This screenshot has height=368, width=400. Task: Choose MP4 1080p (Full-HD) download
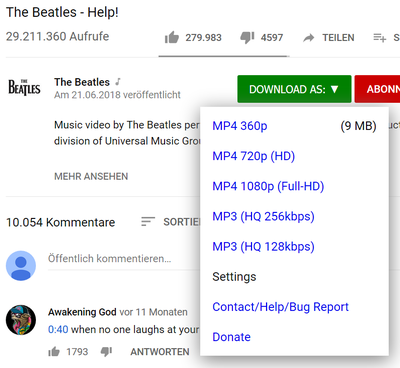click(x=268, y=186)
